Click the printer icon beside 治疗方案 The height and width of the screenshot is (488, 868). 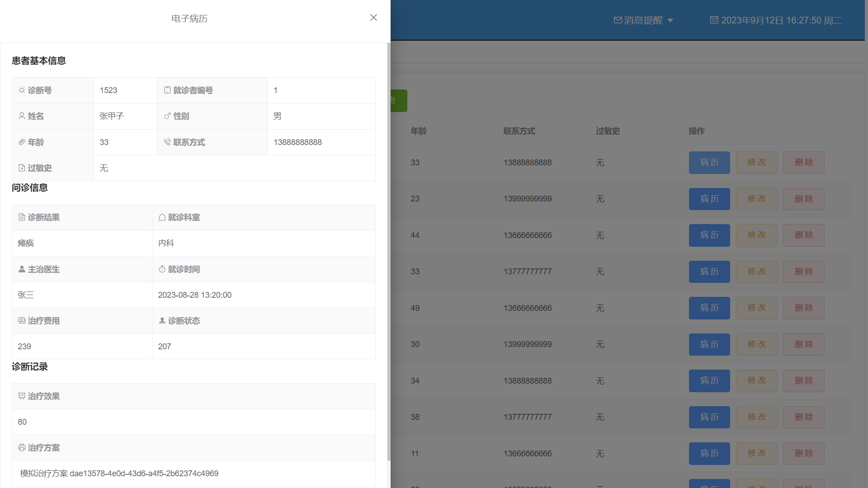click(22, 448)
